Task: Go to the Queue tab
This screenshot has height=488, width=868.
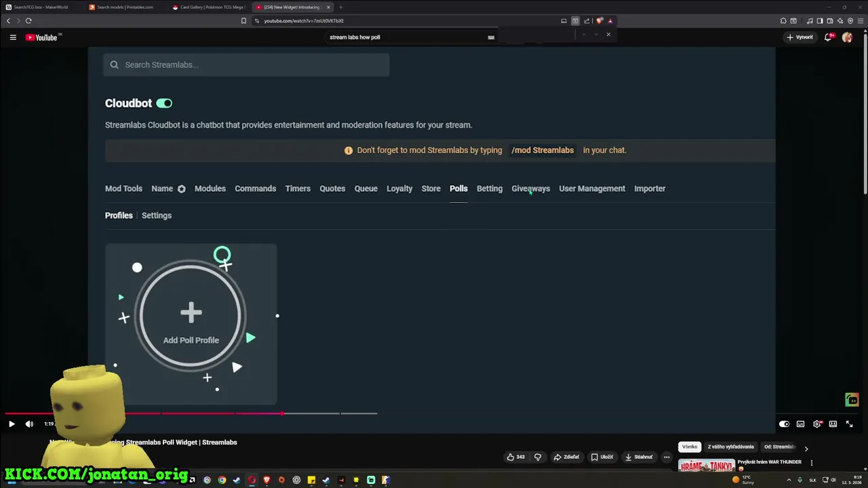Action: [366, 188]
